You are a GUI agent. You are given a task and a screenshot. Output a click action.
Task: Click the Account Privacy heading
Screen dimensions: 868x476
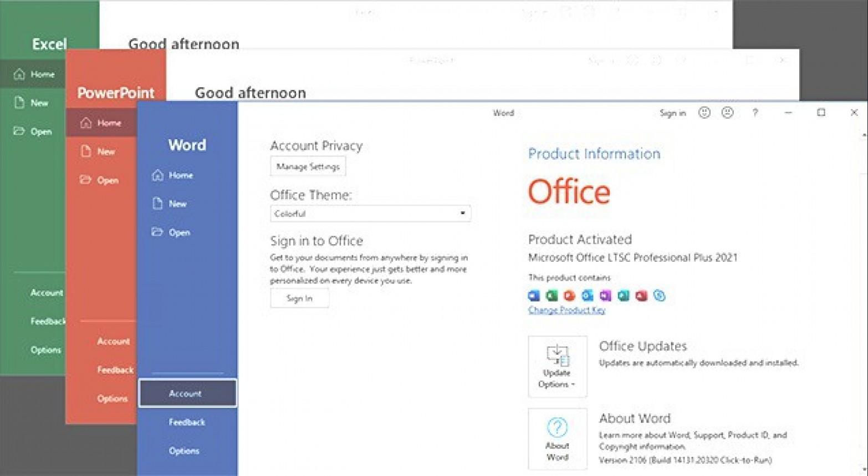(316, 146)
